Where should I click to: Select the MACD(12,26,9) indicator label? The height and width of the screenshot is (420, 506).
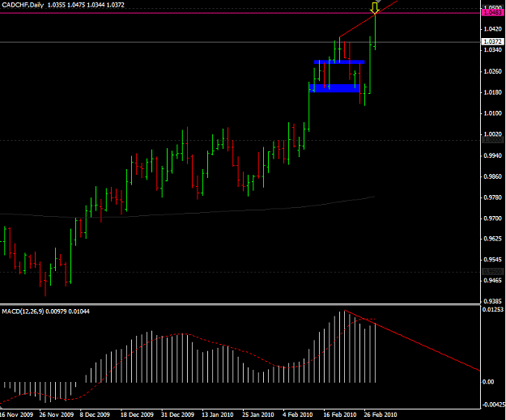[23, 312]
